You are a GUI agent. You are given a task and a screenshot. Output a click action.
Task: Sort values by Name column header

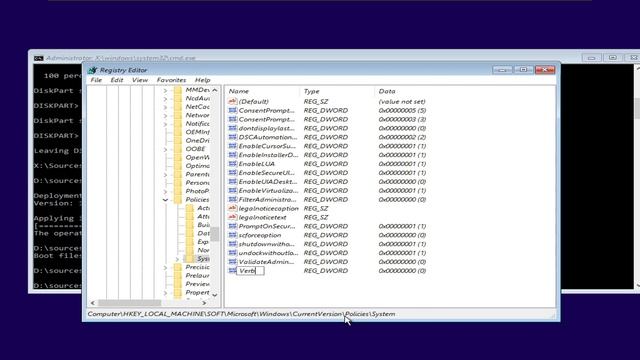click(262, 91)
